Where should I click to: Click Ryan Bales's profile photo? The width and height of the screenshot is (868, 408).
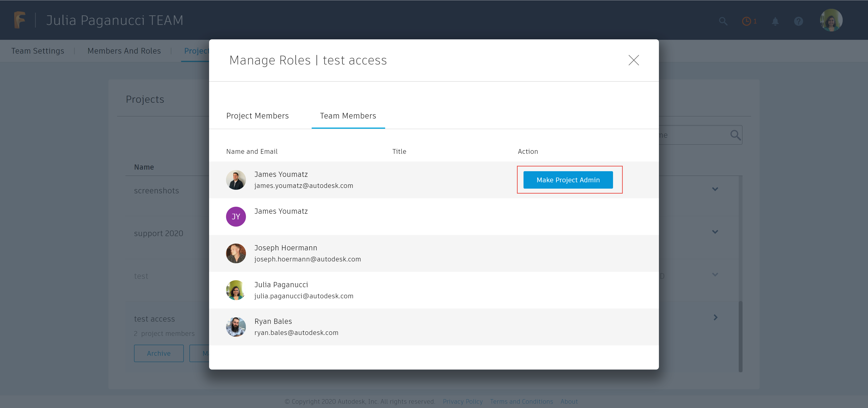(236, 327)
